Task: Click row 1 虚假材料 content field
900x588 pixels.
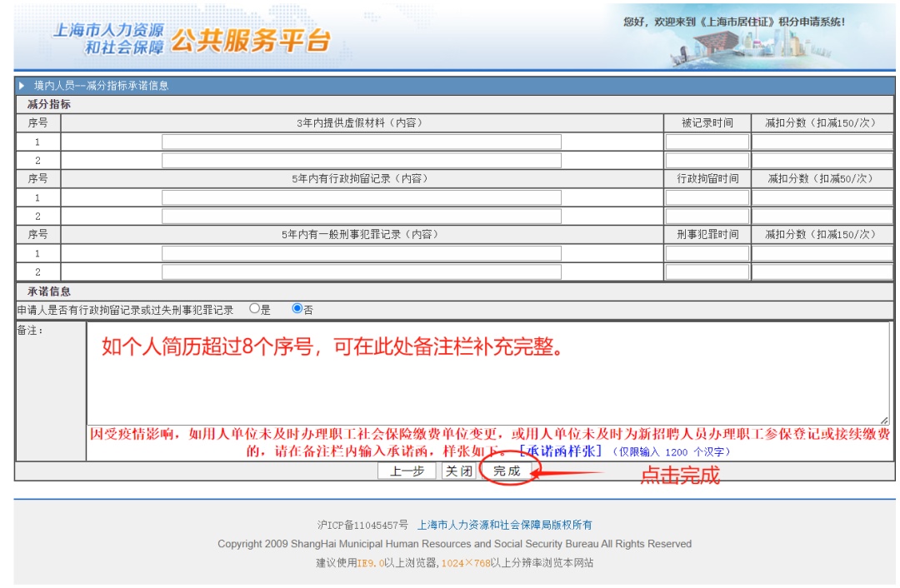Action: pos(362,142)
